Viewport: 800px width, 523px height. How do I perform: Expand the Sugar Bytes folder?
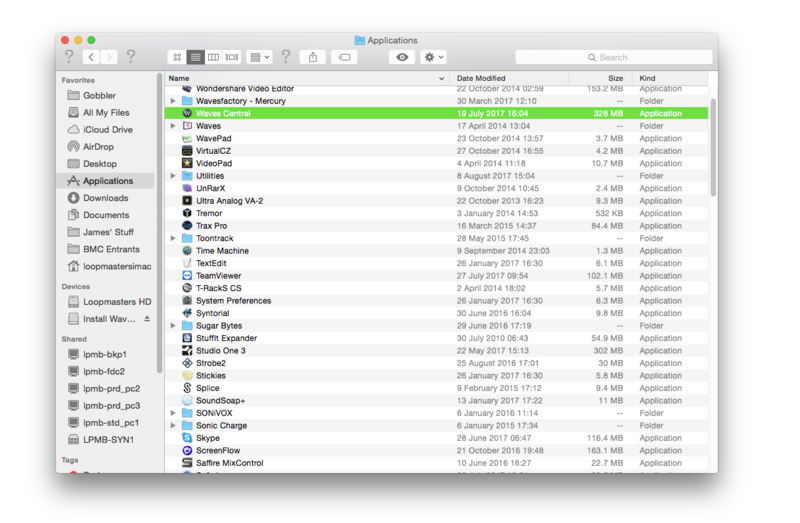click(173, 326)
